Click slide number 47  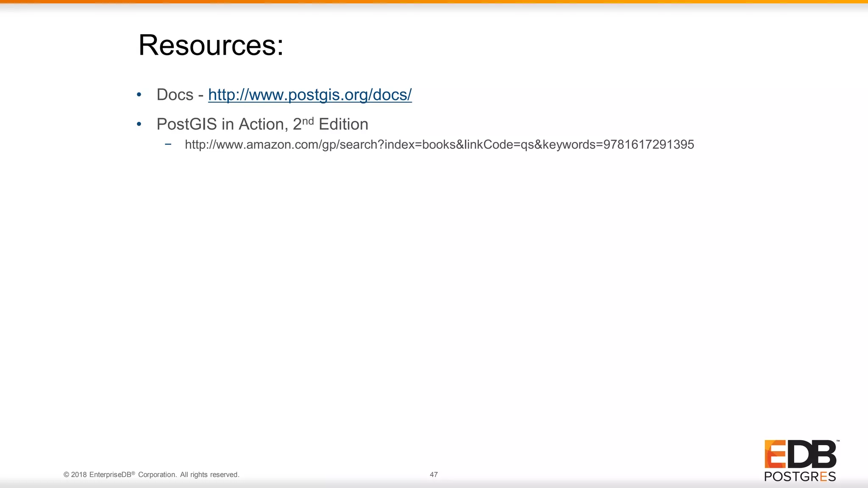[x=434, y=474]
